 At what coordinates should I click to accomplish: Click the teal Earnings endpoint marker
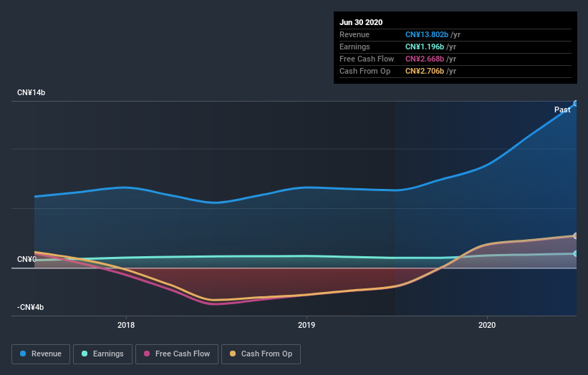coord(576,253)
